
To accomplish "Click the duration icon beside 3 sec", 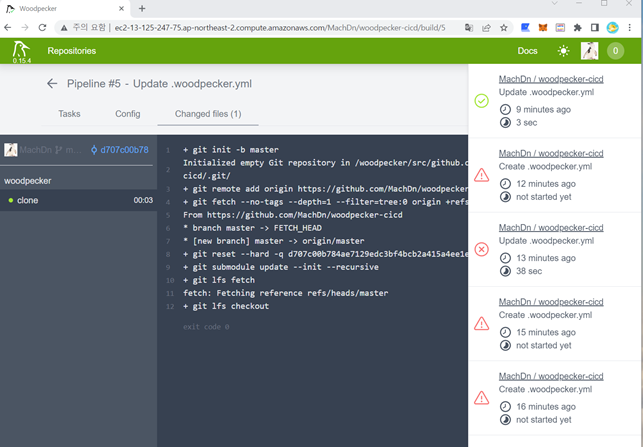I will [505, 123].
